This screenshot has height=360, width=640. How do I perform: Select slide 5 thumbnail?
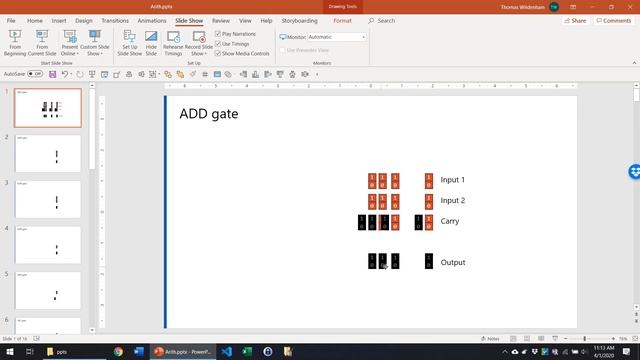click(x=48, y=291)
